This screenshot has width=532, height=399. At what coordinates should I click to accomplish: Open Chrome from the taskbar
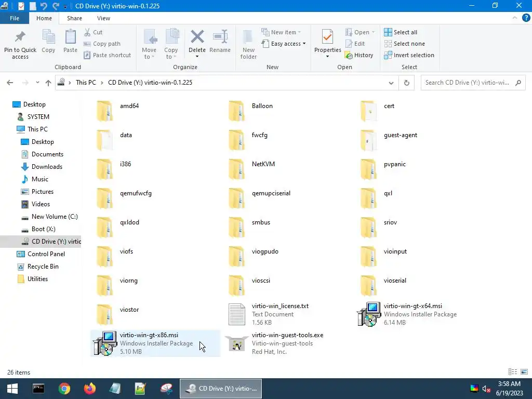(64, 389)
